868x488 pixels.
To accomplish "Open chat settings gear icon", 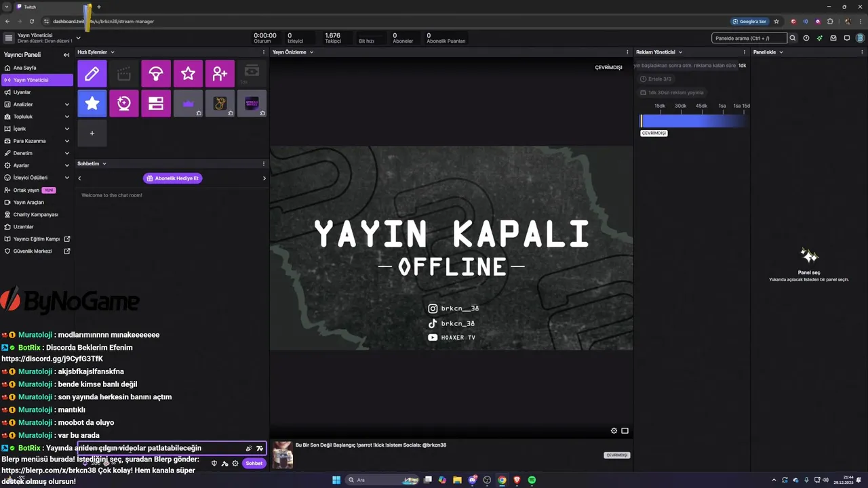I will (x=235, y=464).
